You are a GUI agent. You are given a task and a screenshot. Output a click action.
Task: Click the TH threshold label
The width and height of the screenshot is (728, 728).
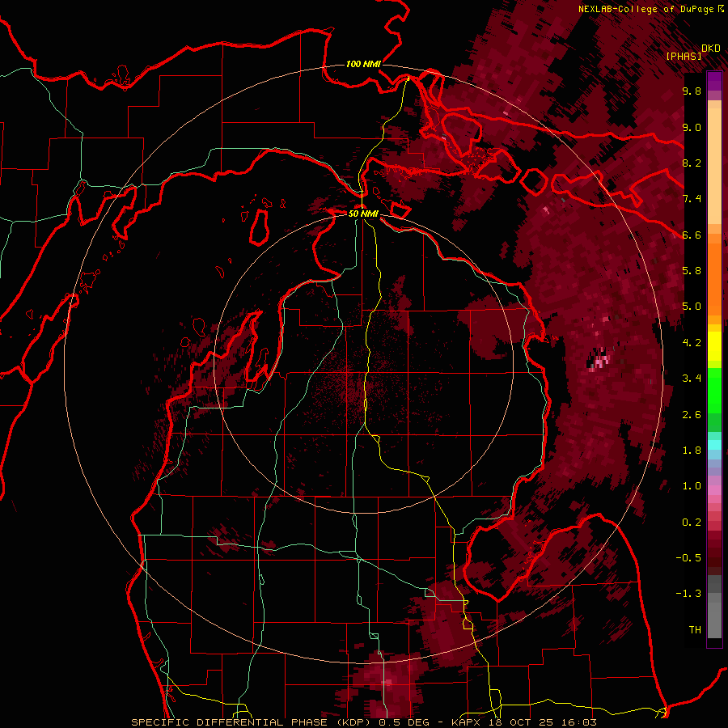[x=695, y=630]
